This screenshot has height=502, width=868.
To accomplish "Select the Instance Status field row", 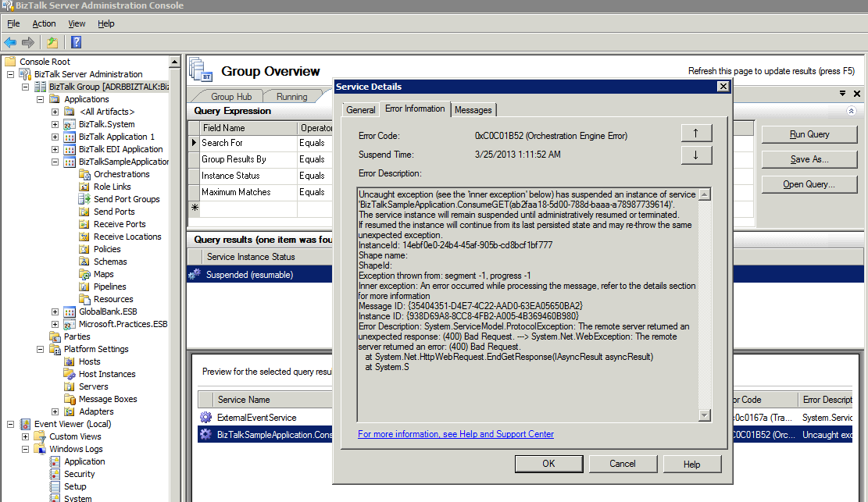I will click(x=261, y=176).
